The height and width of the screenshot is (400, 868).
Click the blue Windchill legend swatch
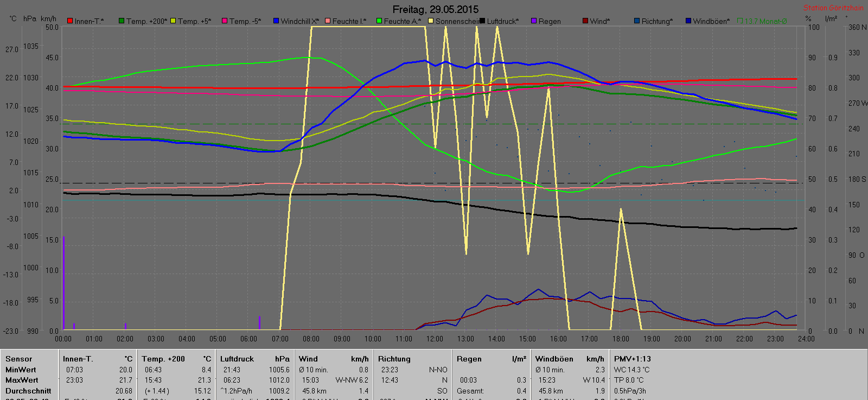click(276, 21)
